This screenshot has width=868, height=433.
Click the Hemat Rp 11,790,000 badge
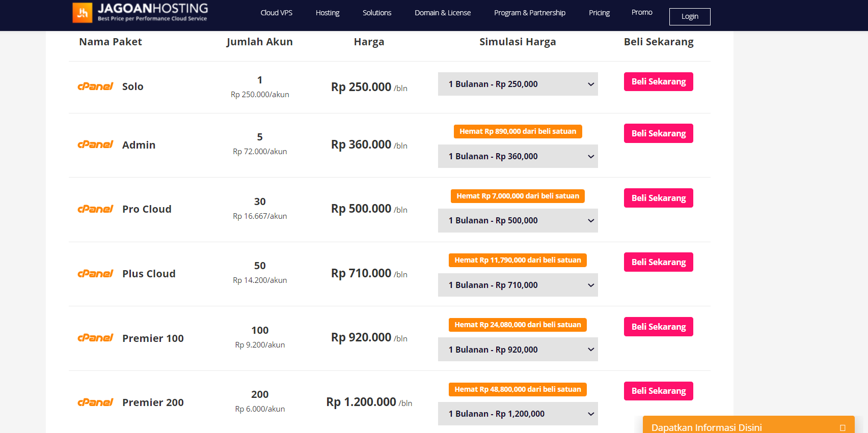518,260
